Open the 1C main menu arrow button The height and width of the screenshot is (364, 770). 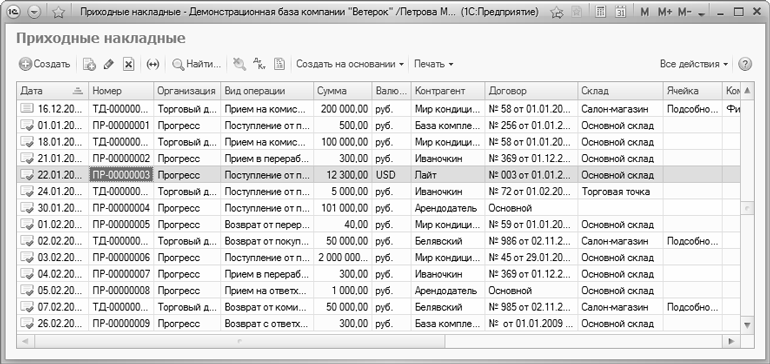point(34,12)
